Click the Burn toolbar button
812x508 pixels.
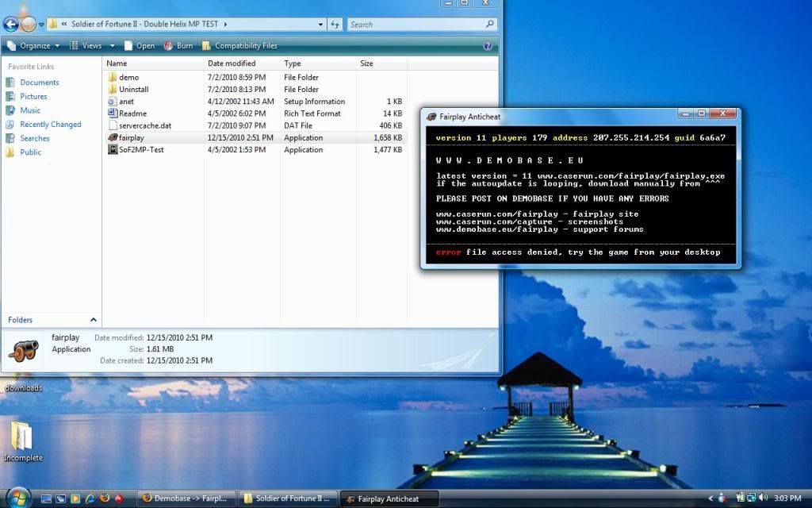point(178,45)
